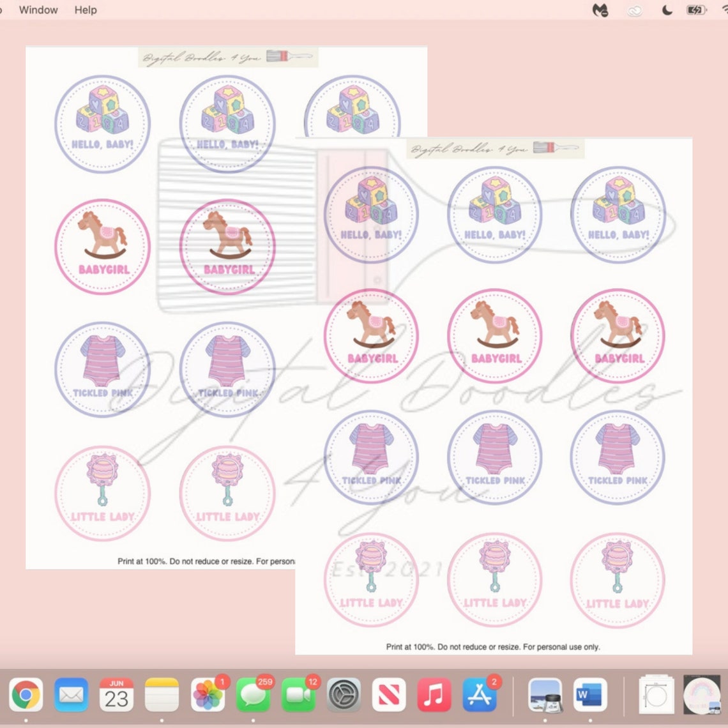Open the Calendar app showing JUN 23
Screen dimensions: 728x728
pos(116,695)
